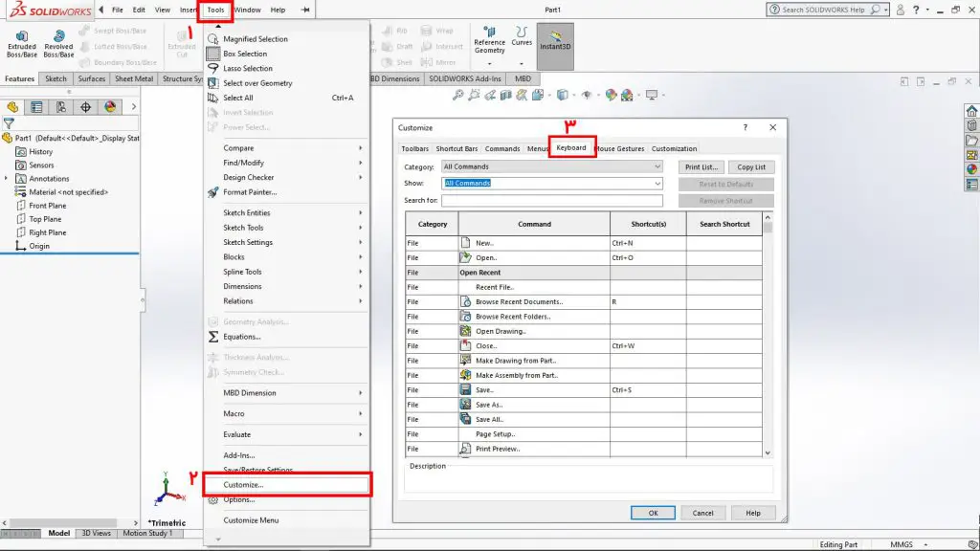Screen dimensions: 980x551
Task: Select the DisplayManager color ball icon
Action: point(110,107)
